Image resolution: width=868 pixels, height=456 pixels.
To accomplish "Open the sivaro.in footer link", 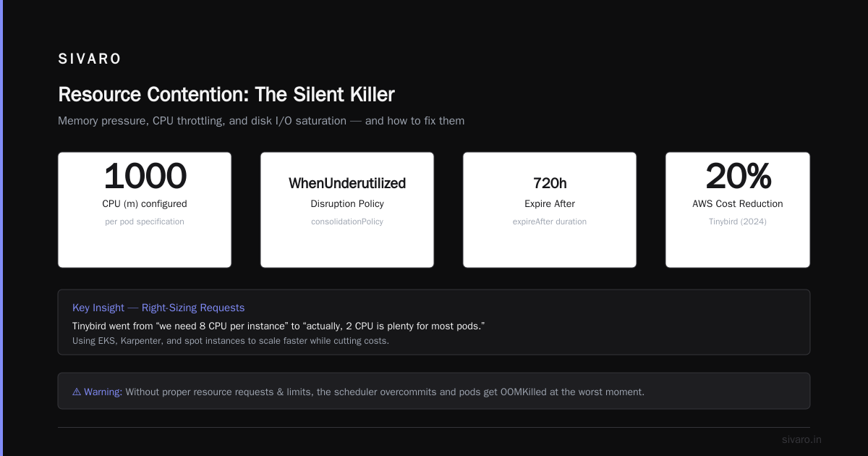I will pos(801,439).
